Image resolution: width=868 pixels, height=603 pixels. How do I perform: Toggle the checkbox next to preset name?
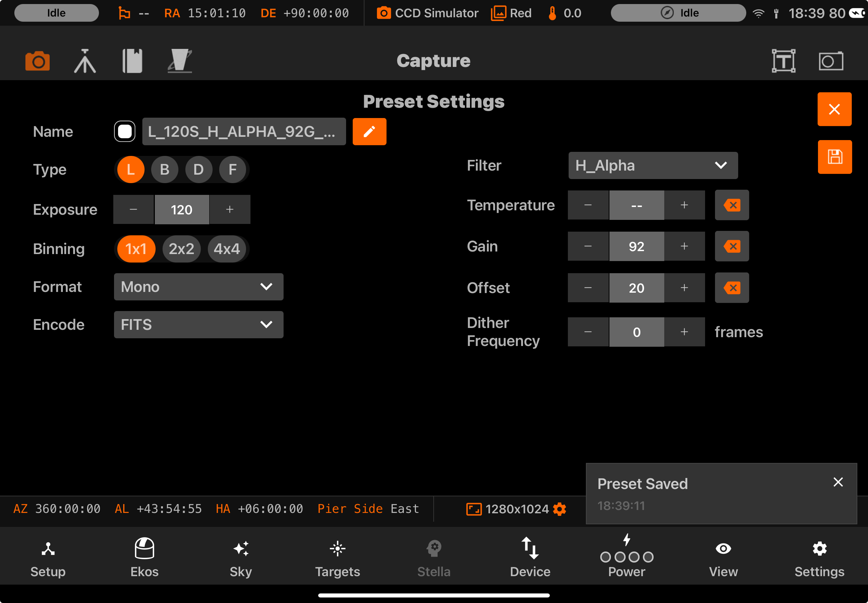(125, 132)
